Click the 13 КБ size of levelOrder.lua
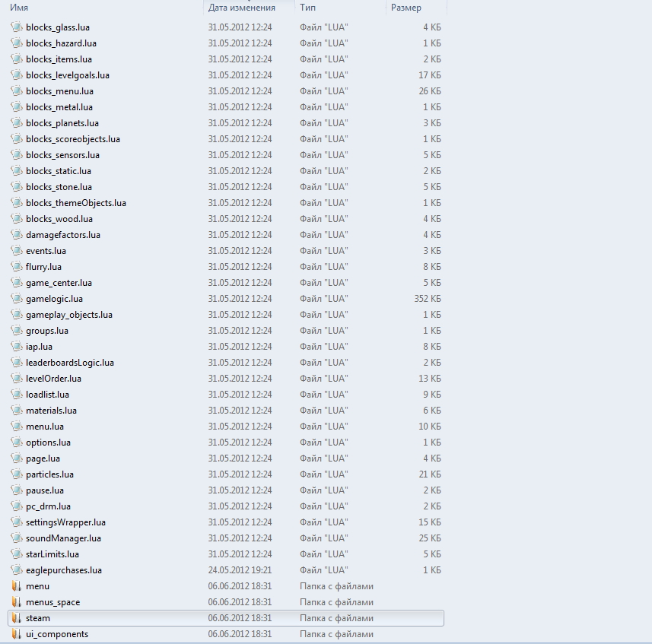652x644 pixels. click(x=430, y=379)
